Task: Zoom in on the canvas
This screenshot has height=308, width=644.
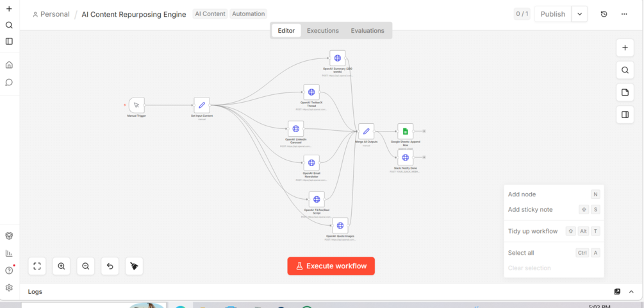Action: point(62,266)
